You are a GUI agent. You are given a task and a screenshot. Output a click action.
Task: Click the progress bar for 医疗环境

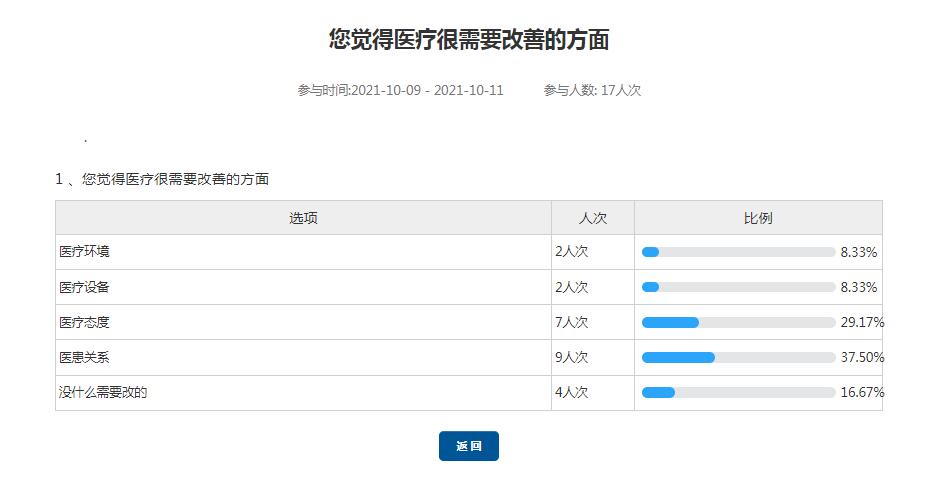(738, 252)
